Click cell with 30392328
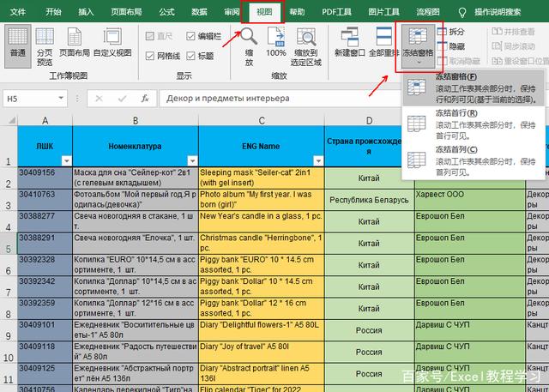549x392 pixels. 45,265
